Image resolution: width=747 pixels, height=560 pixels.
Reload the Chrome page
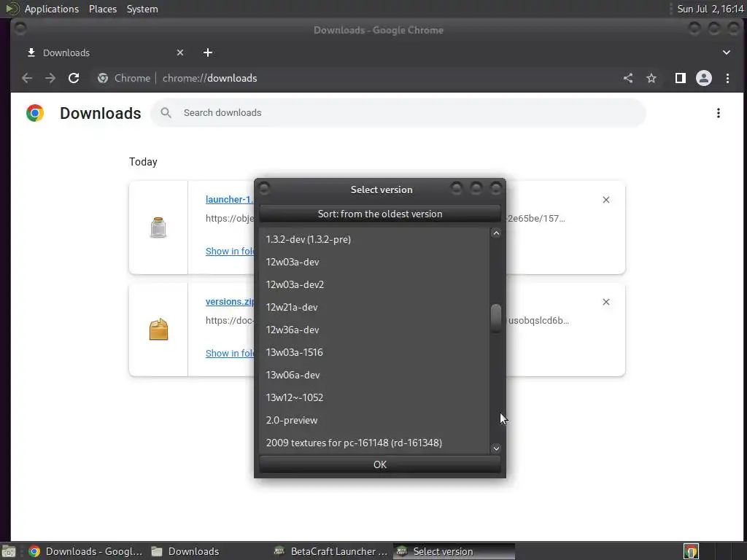pyautogui.click(x=74, y=78)
